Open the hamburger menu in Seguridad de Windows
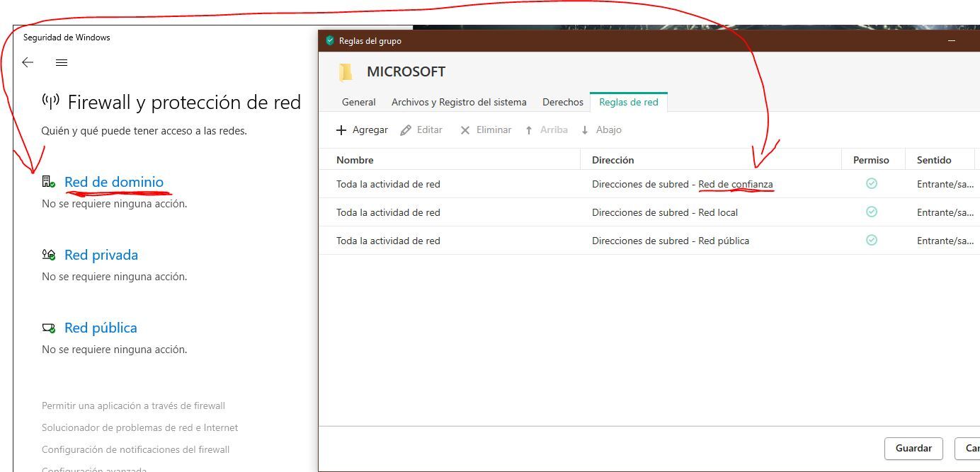 (62, 63)
